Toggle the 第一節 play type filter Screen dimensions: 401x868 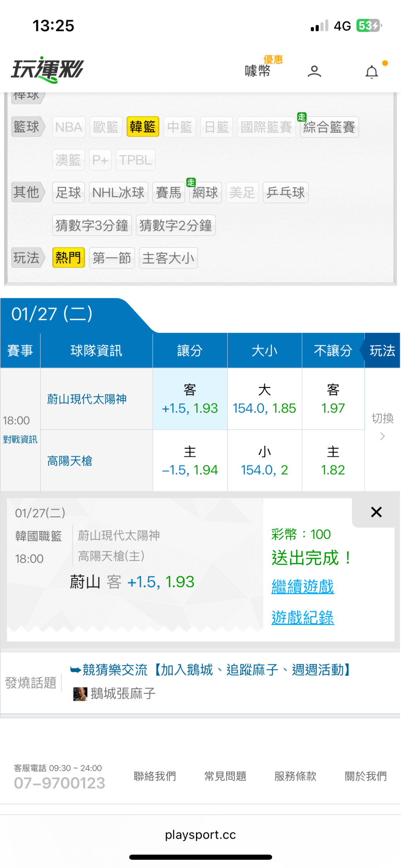tap(112, 258)
